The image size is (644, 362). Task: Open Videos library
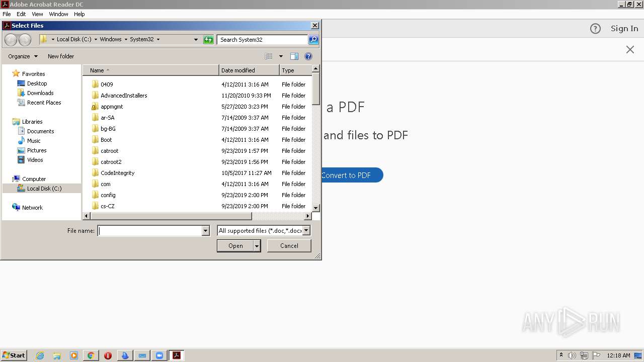tap(35, 160)
